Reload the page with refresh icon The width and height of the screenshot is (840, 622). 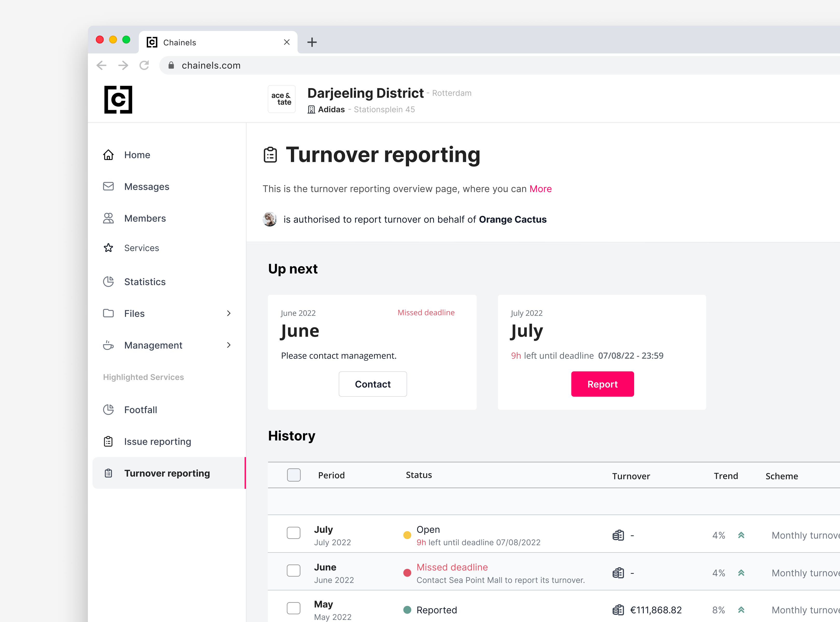coord(144,65)
